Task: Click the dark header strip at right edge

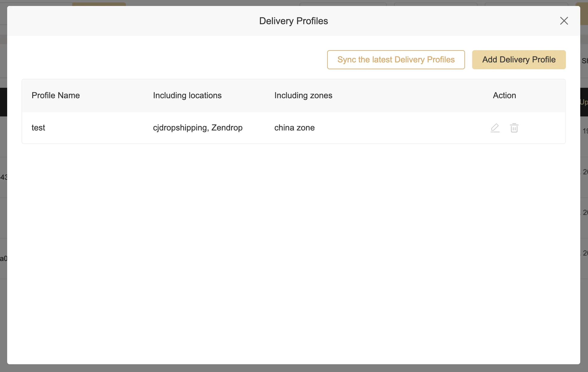Action: [584, 102]
